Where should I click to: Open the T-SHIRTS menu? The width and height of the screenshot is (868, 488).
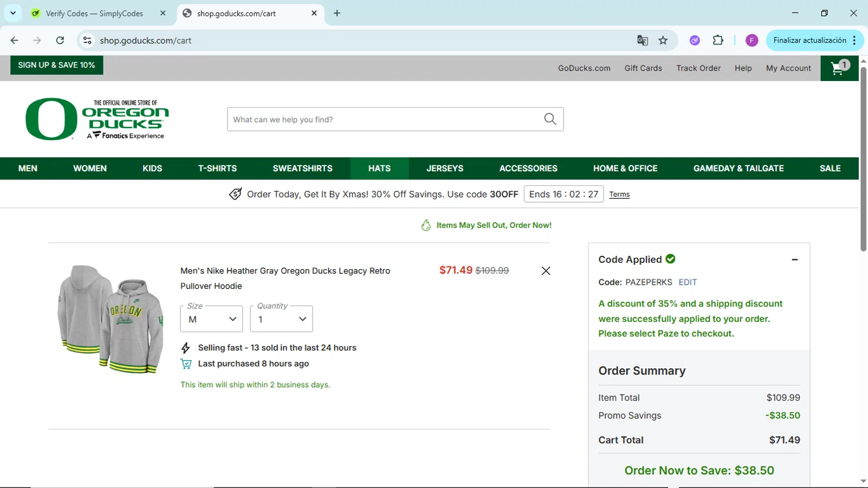coord(218,168)
